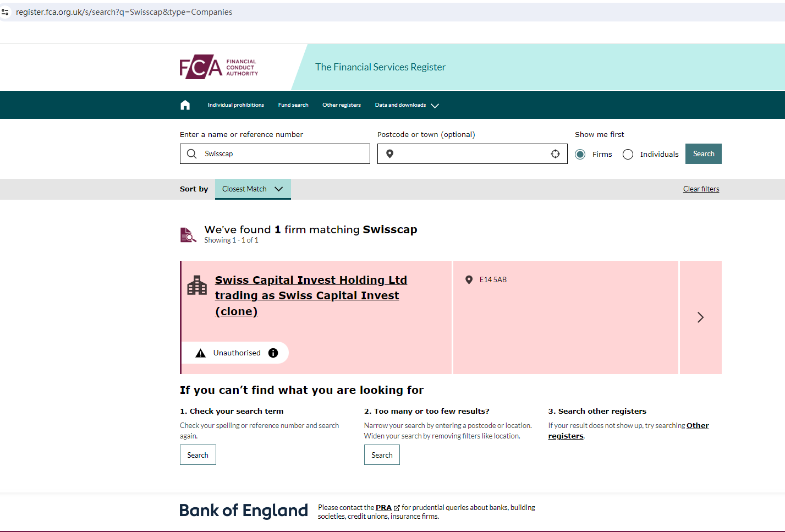This screenshot has width=785, height=532.
Task: Click the browser address bar URL
Action: click(124, 12)
